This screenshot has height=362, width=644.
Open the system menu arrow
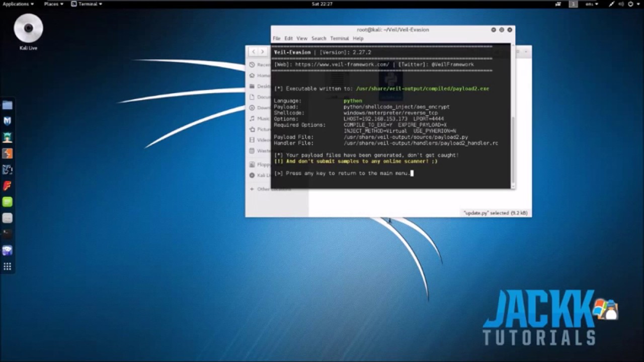[638, 4]
